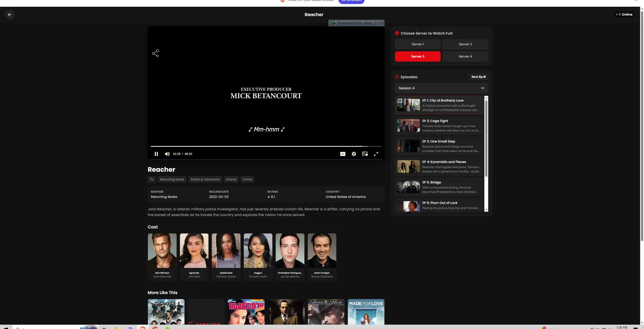Viewport: 644px width, 329px height.
Task: Open Kevin Corrigan cast card
Action: point(322,257)
